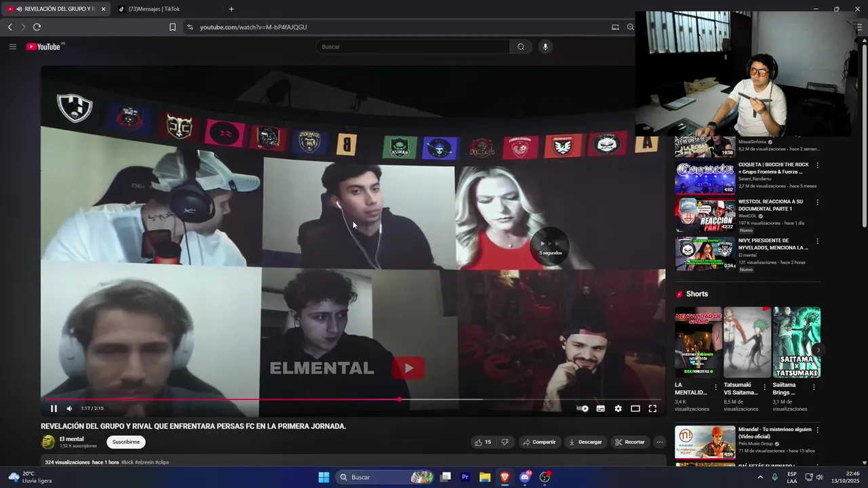Pause the video with the pause button
Image resolution: width=868 pixels, height=488 pixels.
(x=54, y=409)
